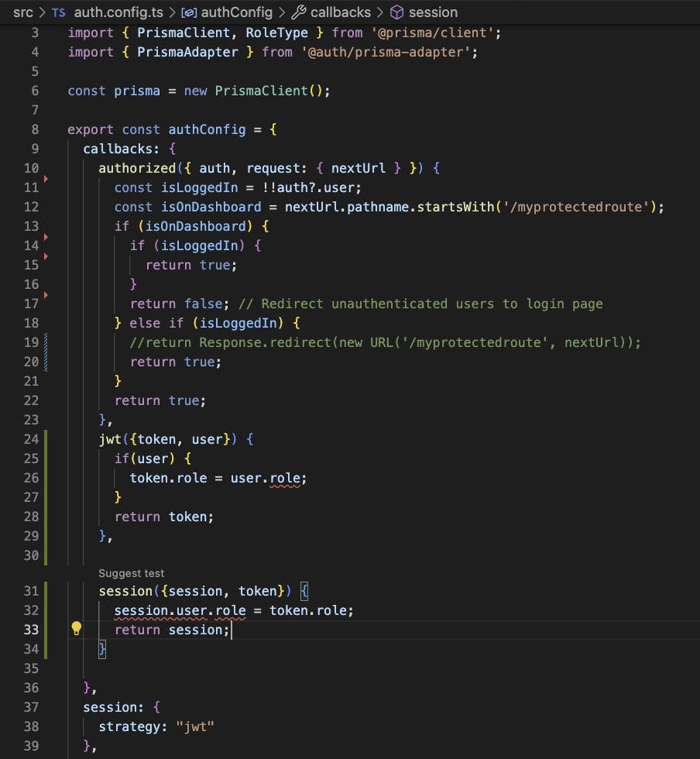Click the underlined role in user.role
The height and width of the screenshot is (759, 700).
point(285,479)
